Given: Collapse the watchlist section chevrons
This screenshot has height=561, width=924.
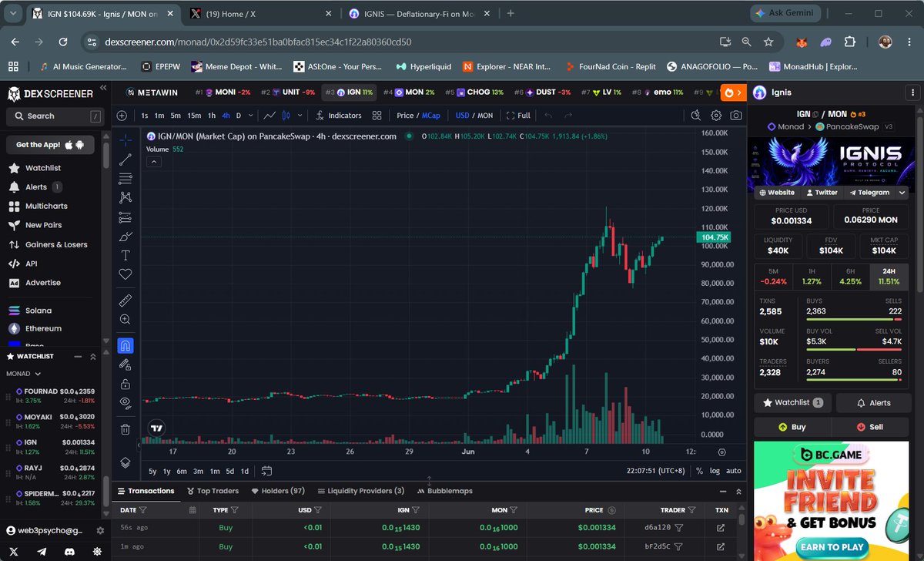Looking at the screenshot, I should point(93,357).
